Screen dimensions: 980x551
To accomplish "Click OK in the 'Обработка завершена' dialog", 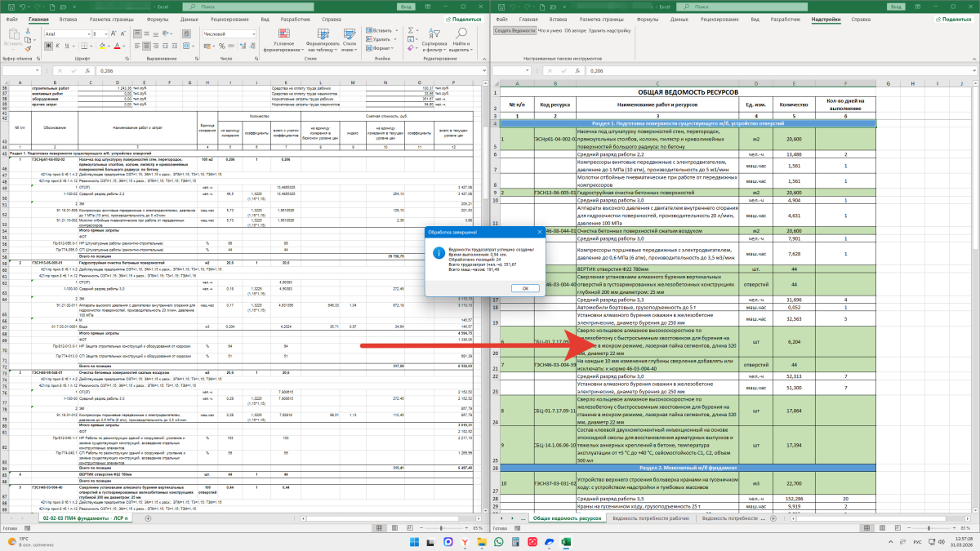I will tap(524, 288).
